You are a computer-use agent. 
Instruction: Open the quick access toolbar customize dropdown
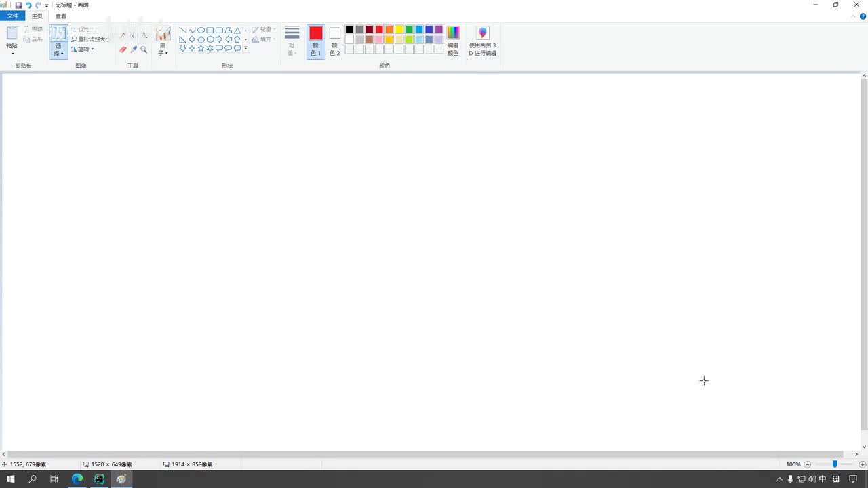[47, 5]
